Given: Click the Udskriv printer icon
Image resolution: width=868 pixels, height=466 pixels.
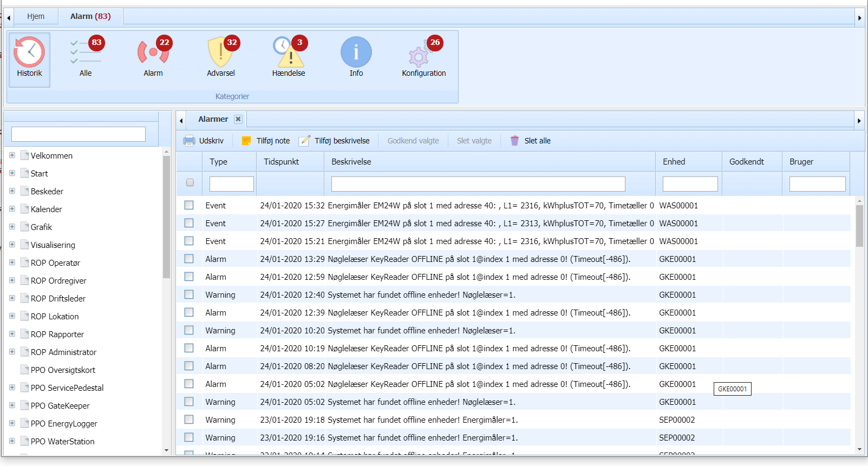Looking at the screenshot, I should pyautogui.click(x=189, y=141).
